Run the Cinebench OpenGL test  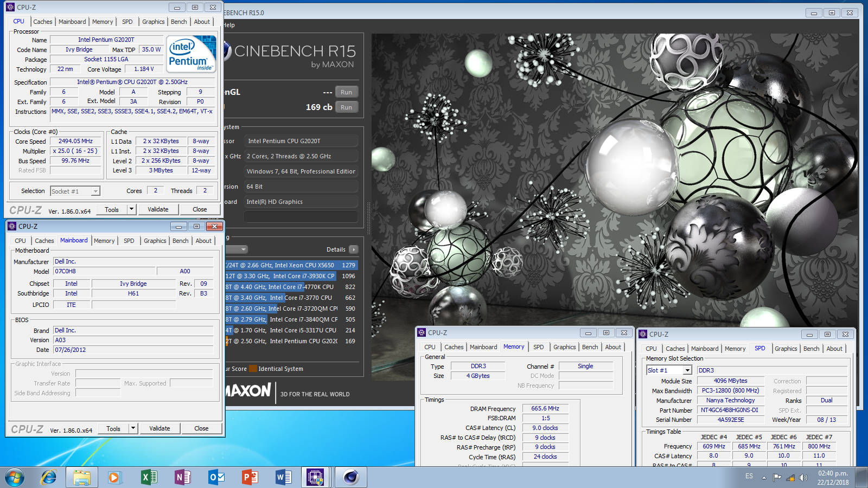coord(347,92)
